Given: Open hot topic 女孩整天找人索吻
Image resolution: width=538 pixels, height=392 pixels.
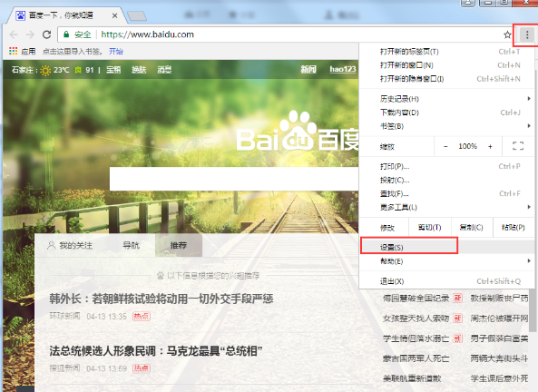Looking at the screenshot, I should pyautogui.click(x=416, y=318).
